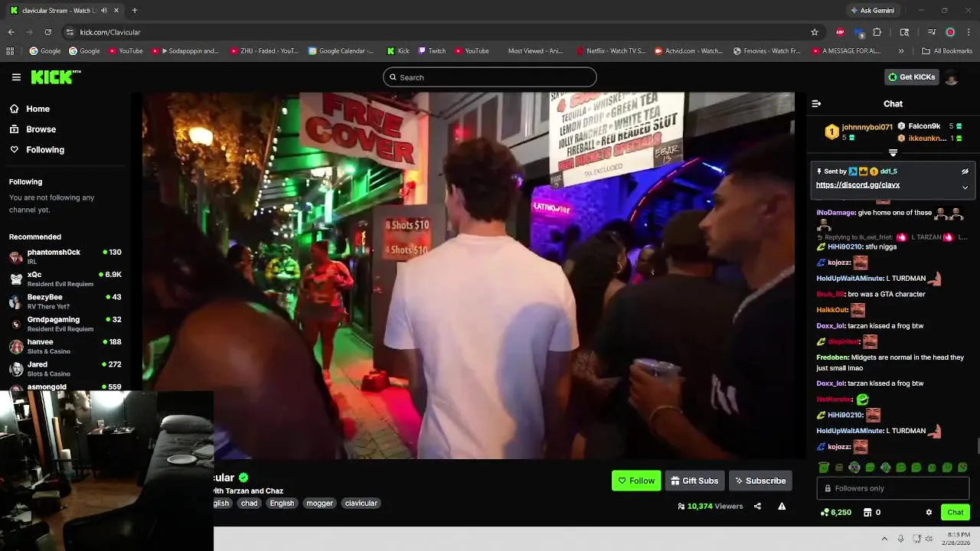Share the stream via share icon

point(757,506)
